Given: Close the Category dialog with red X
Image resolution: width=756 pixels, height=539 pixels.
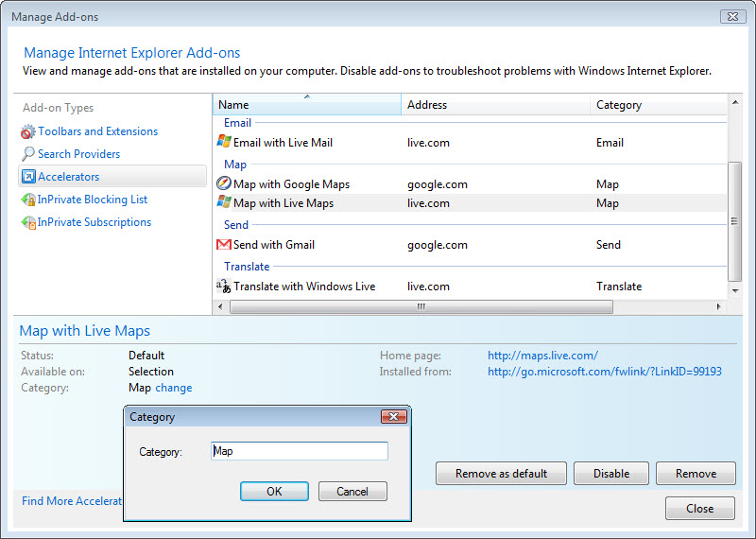Looking at the screenshot, I should (x=394, y=416).
